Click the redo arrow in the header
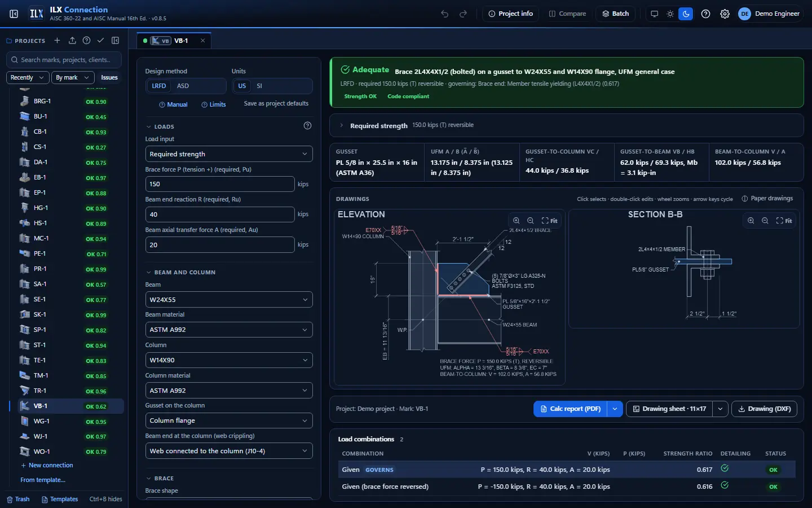 464,14
